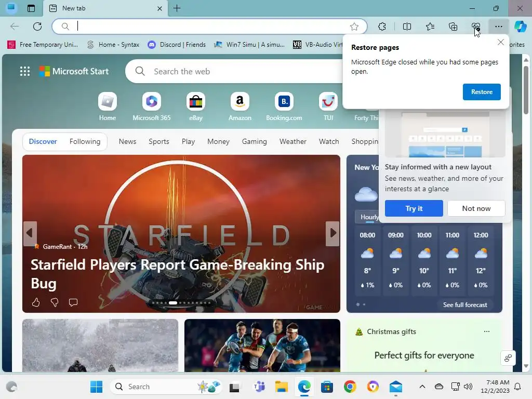
Task: Show next carousel story arrow
Action: tap(332, 233)
